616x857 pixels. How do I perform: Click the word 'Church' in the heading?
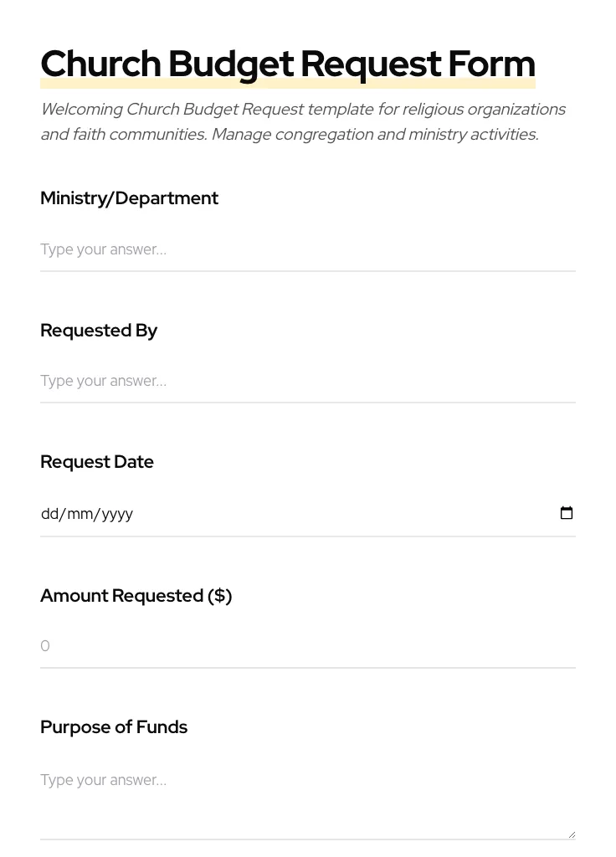(100, 64)
